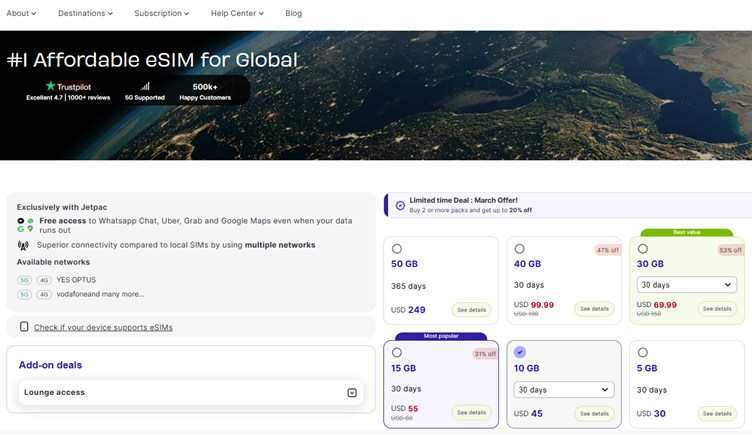Select the 15 GB plan radio button
Image resolution: width=752 pixels, height=435 pixels.
397,353
